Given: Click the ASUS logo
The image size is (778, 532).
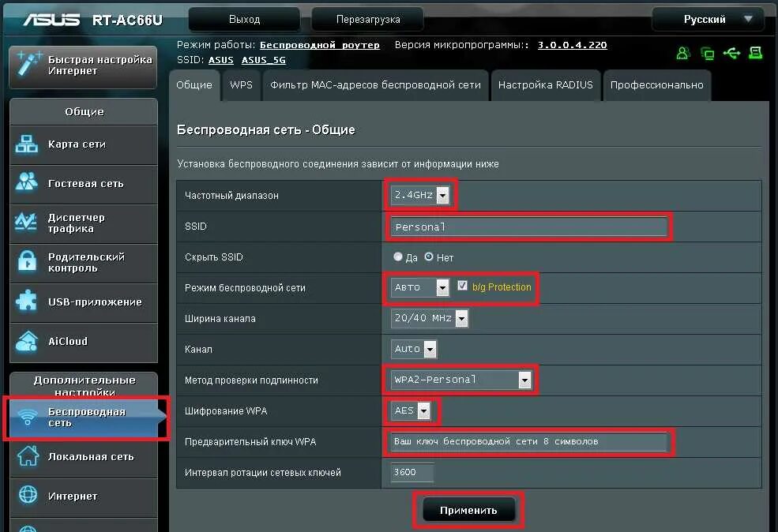Looking at the screenshot, I should coord(51,19).
